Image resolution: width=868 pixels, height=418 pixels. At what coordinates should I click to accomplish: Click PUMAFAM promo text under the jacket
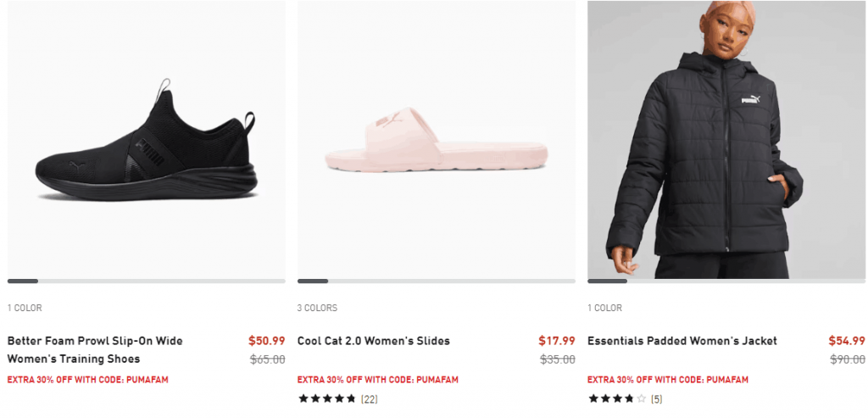click(668, 380)
